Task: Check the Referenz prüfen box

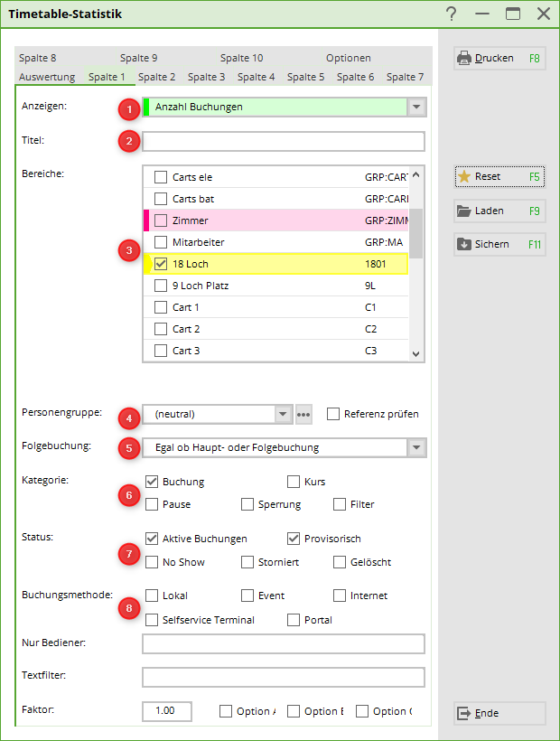Action: click(333, 414)
